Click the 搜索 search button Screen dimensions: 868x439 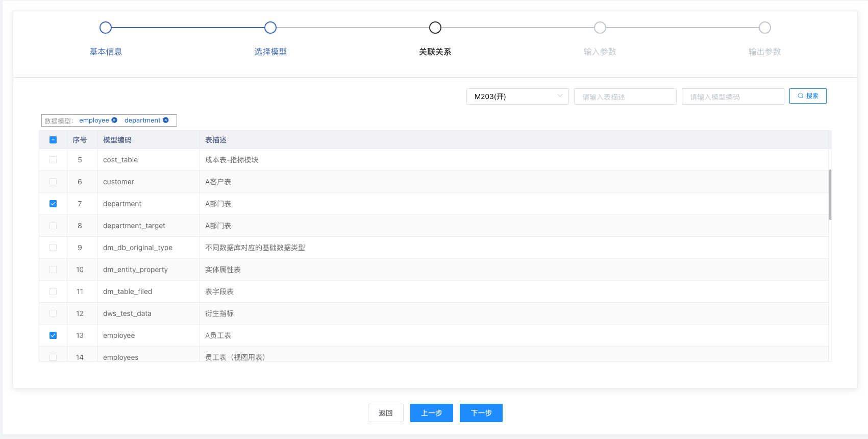coord(808,96)
